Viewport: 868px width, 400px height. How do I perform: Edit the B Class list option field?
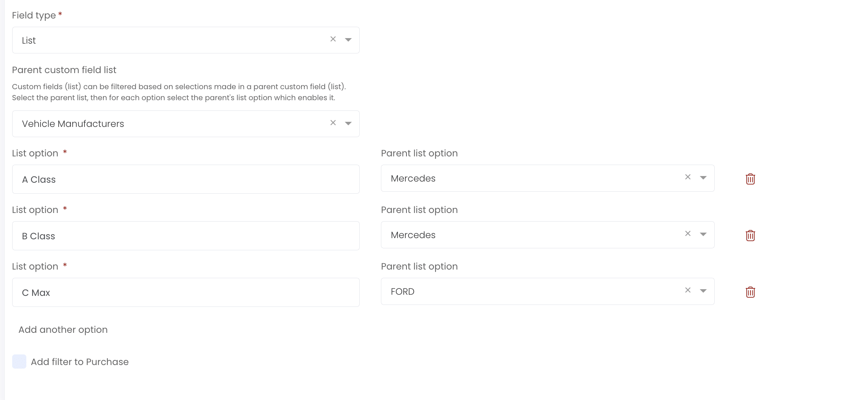pyautogui.click(x=186, y=236)
